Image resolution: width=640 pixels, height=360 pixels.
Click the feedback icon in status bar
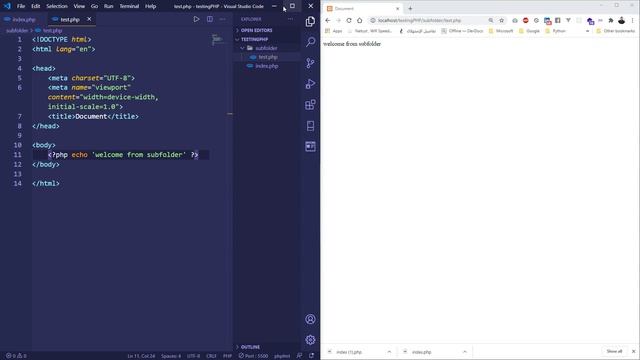300,356
